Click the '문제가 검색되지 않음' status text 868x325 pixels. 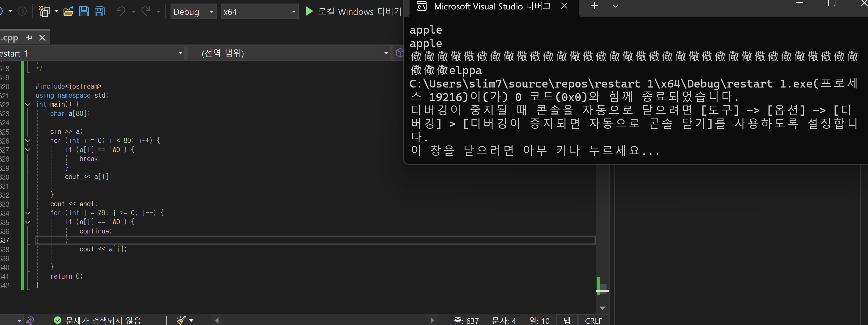[x=103, y=320]
